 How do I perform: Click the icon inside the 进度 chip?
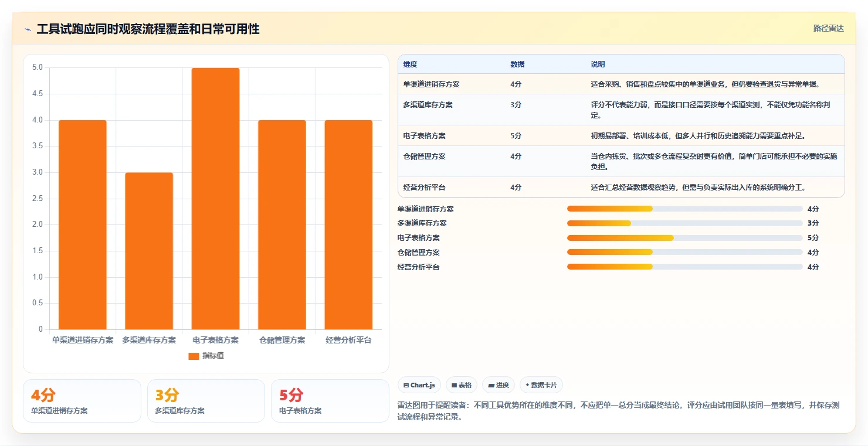pyautogui.click(x=491, y=385)
